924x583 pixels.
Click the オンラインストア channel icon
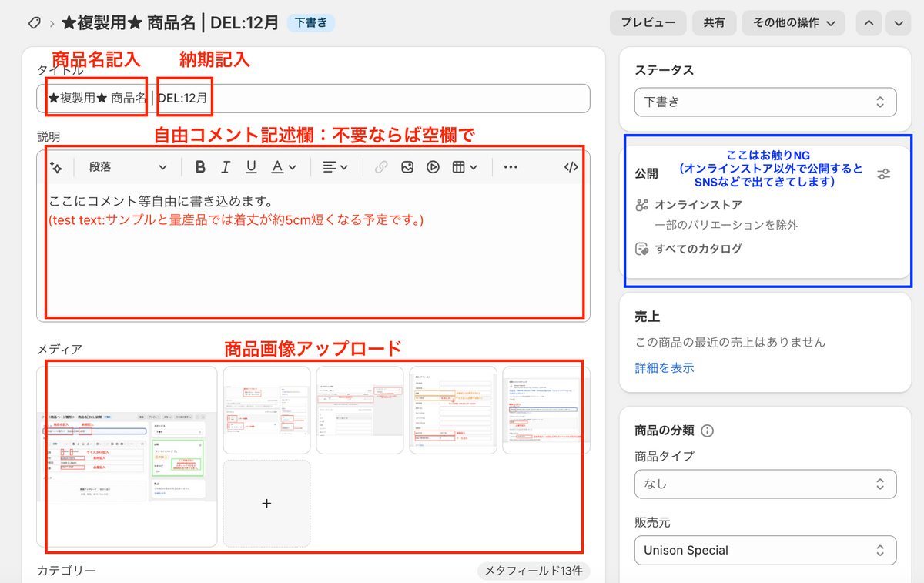pos(642,205)
